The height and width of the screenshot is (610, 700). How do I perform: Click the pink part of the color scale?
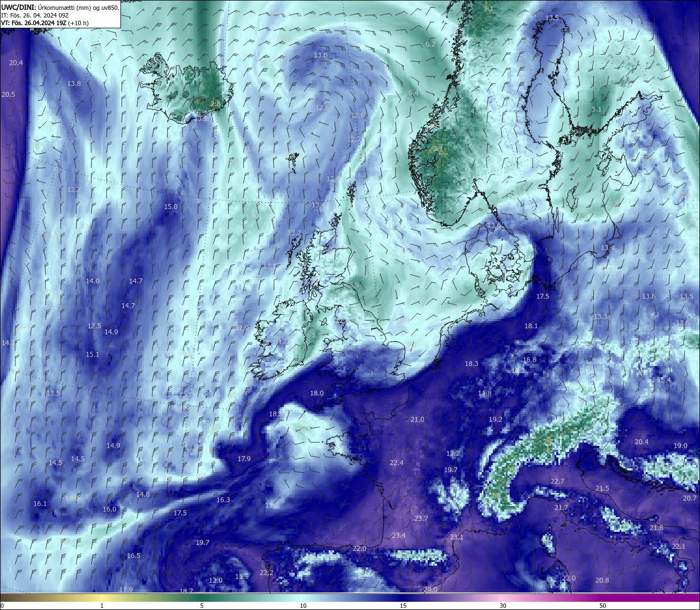click(x=503, y=597)
